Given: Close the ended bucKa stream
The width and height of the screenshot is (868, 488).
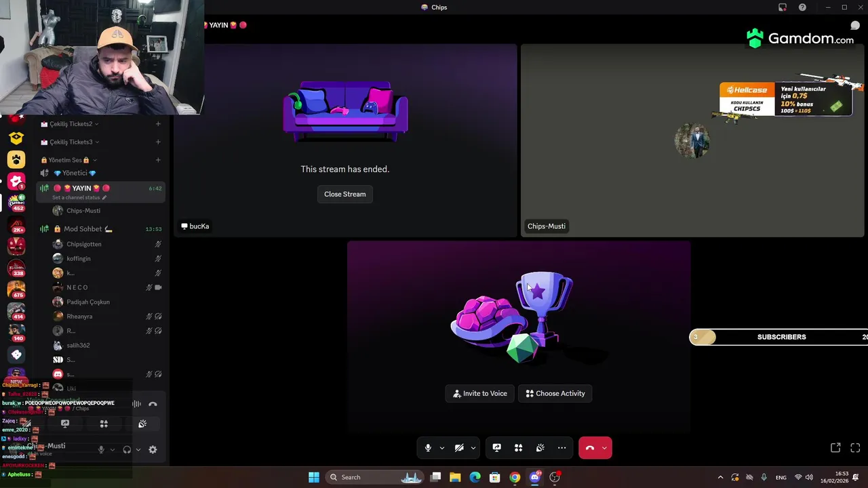Looking at the screenshot, I should pos(344,194).
